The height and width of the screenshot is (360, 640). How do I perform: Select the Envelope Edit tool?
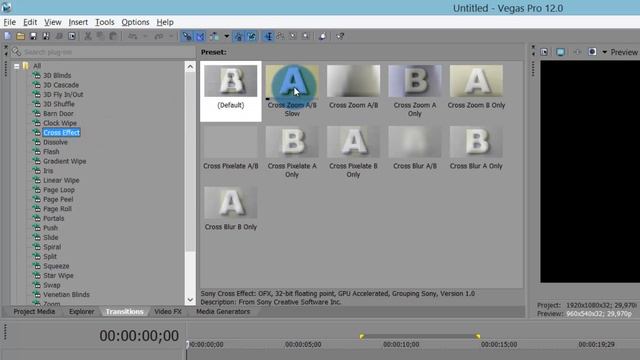coord(280,36)
